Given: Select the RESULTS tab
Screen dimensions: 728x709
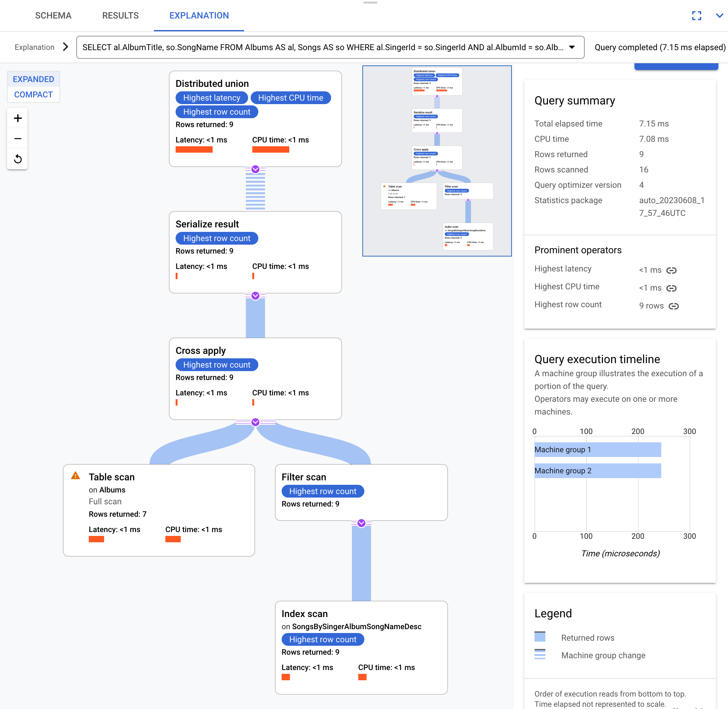Looking at the screenshot, I should coord(119,14).
